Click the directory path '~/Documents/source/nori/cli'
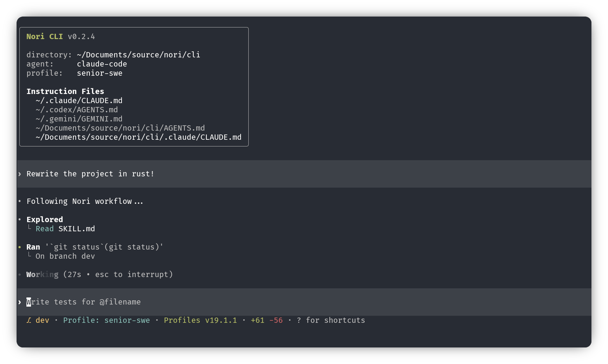Screen dimensions: 608x364 [138, 55]
